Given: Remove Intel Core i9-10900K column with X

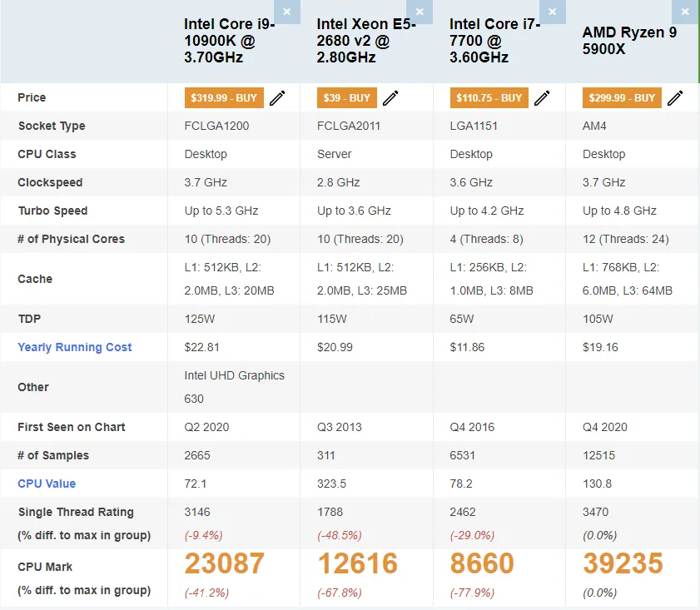Looking at the screenshot, I should (x=286, y=12).
